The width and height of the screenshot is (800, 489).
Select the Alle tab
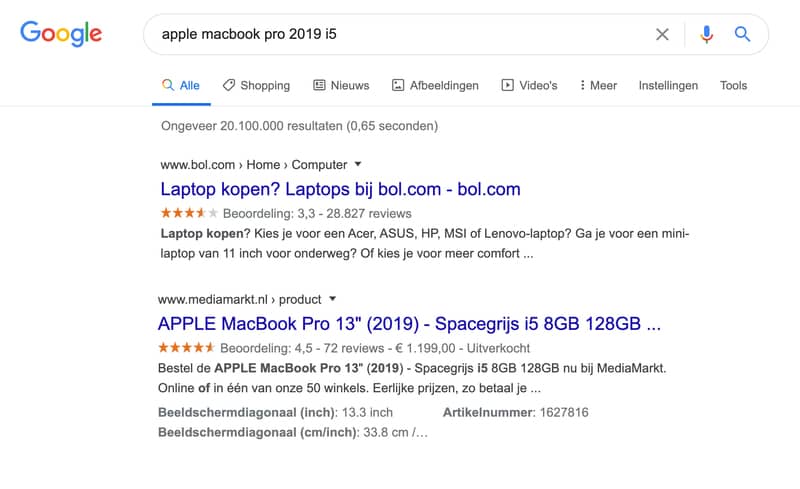point(181,85)
